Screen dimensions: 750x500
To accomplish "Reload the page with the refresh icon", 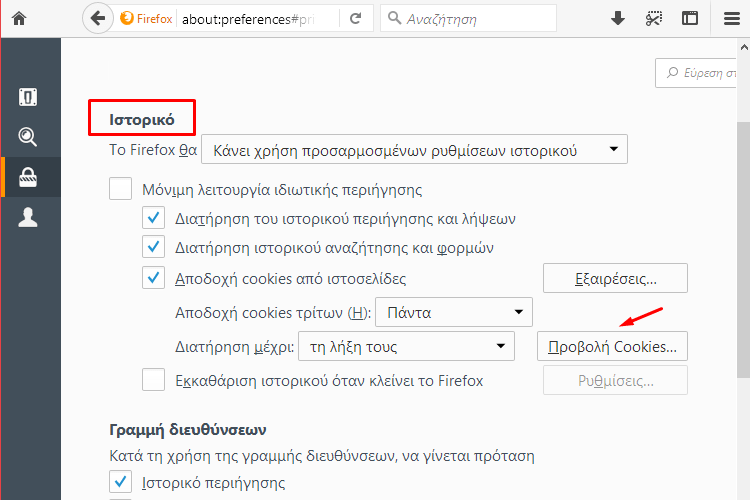I will tap(355, 19).
